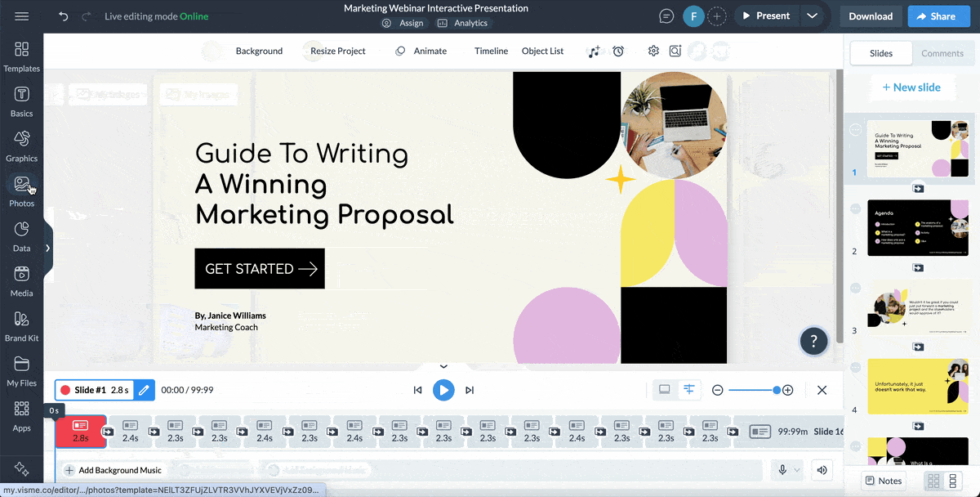The width and height of the screenshot is (980, 497).
Task: Mute audio using the speaker icon
Action: 822,470
